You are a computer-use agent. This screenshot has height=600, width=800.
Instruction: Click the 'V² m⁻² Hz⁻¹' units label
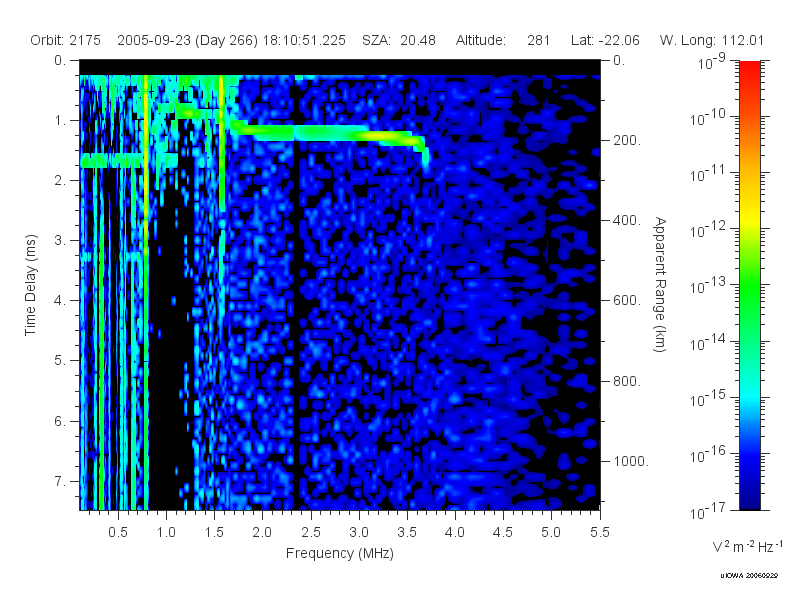point(747,546)
